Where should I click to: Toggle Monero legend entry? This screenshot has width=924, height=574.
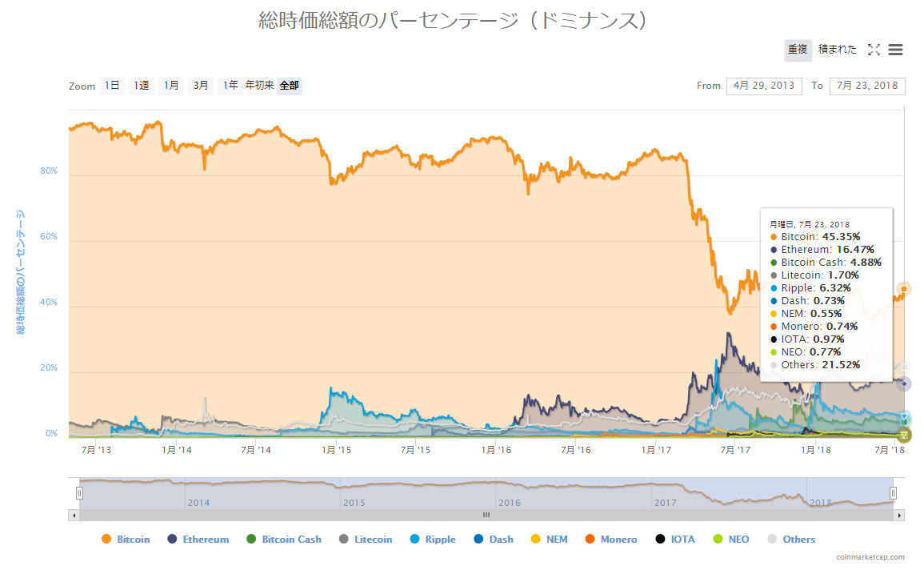tap(611, 540)
